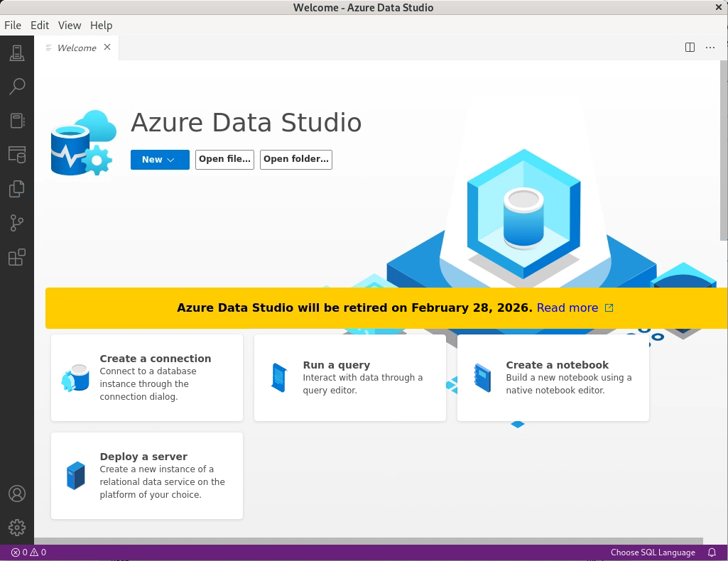The height and width of the screenshot is (561, 728).
Task: Follow the Read more retirement link
Action: [567, 308]
